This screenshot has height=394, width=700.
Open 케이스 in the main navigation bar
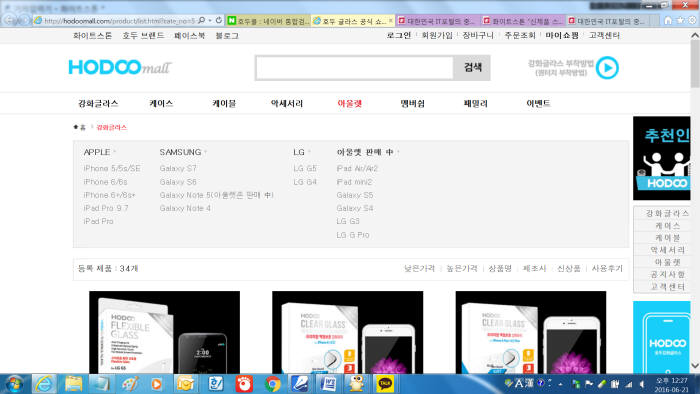point(161,104)
